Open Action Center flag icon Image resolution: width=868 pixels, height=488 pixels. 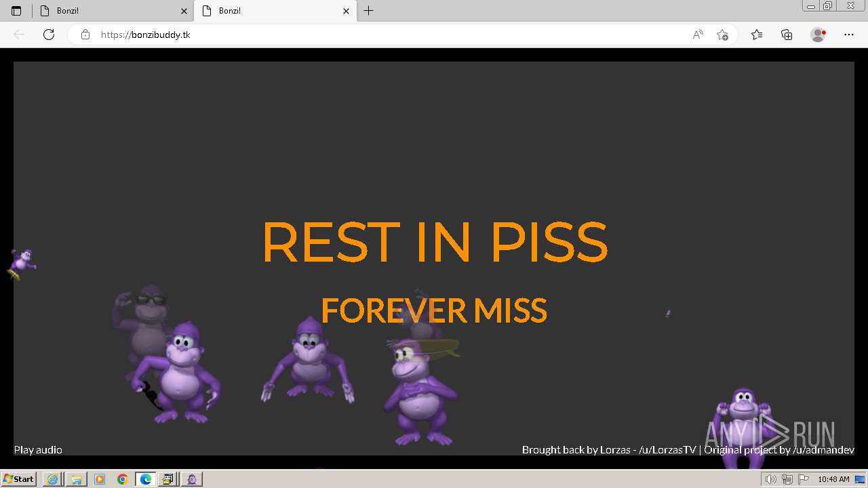[x=804, y=479]
